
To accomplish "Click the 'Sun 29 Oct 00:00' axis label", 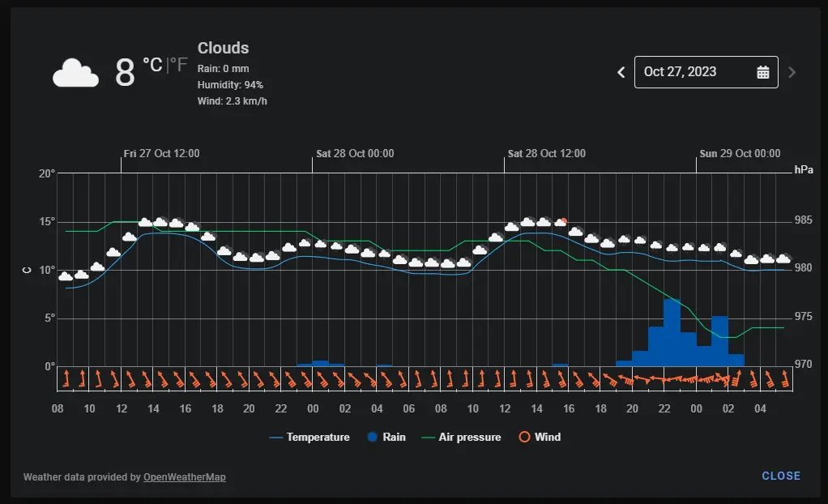I will (x=740, y=154).
